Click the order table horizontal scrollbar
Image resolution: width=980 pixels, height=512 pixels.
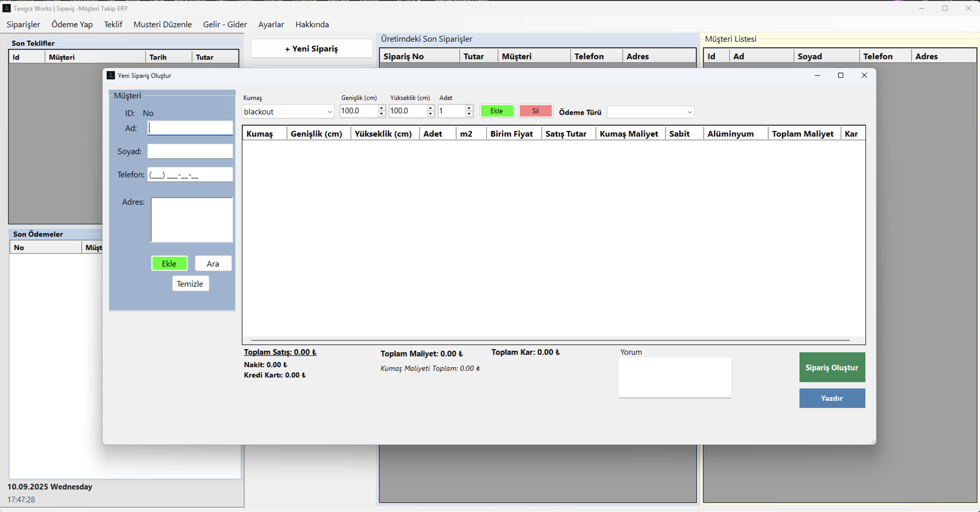[550, 340]
